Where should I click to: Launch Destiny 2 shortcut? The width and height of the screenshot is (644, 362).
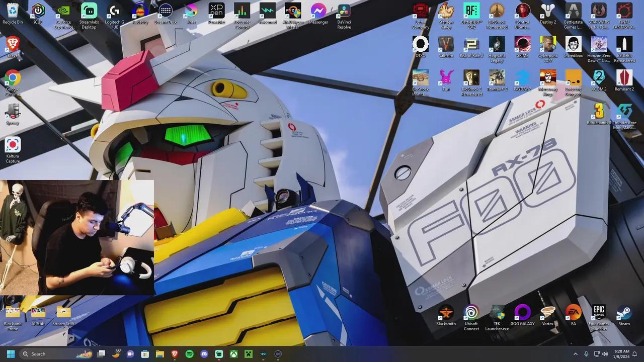(548, 14)
